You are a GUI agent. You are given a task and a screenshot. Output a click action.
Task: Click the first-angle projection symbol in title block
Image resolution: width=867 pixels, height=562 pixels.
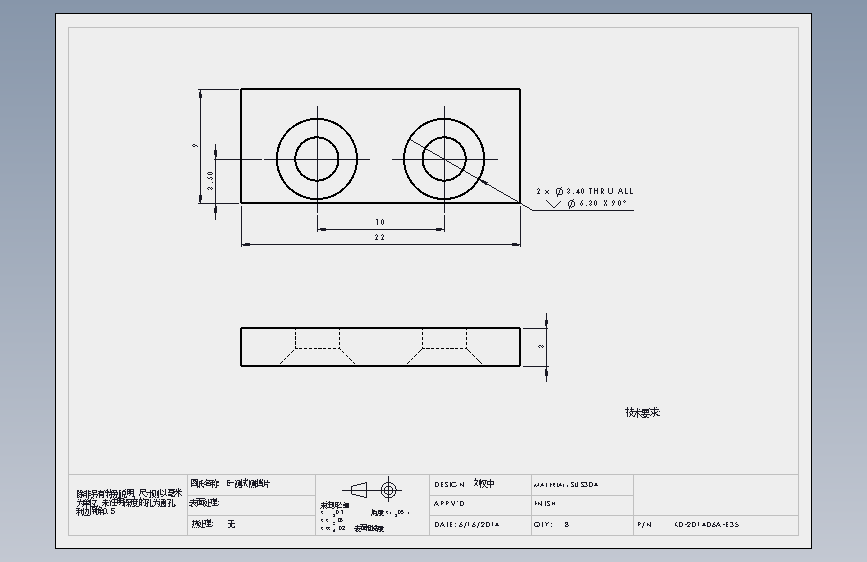point(372,490)
